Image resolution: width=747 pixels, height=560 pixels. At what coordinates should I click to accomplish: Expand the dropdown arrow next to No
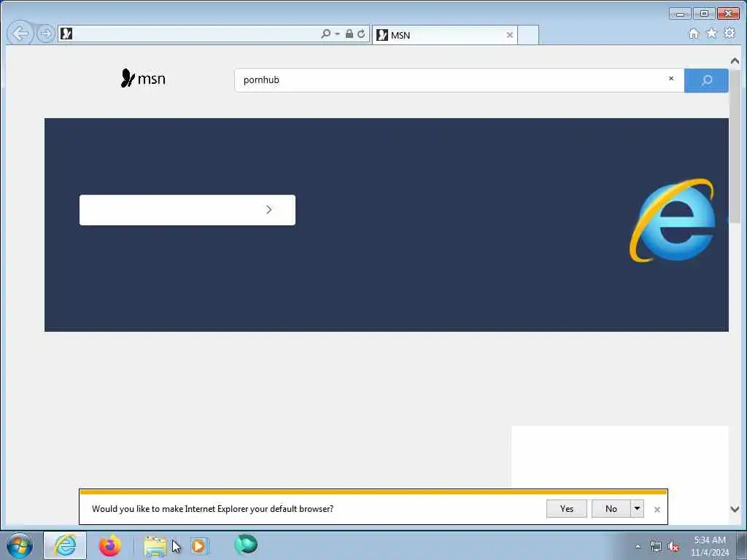click(x=637, y=508)
